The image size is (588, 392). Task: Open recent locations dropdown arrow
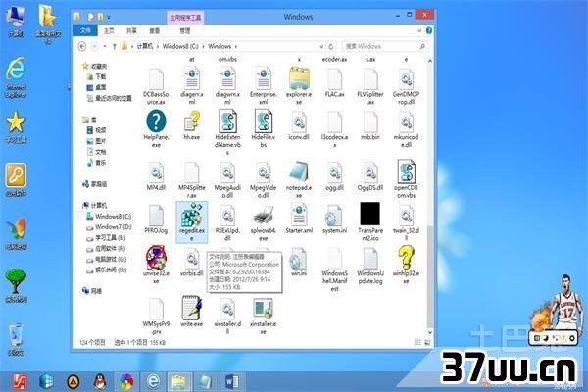pos(105,46)
